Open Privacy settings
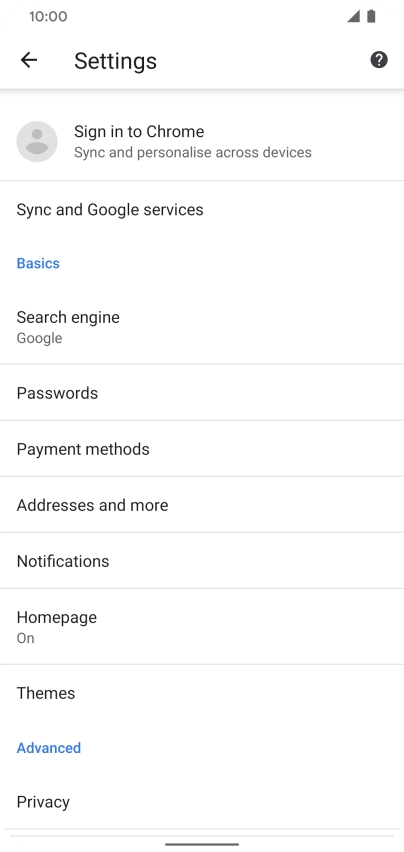Screen dimensions: 404x852 202,802
